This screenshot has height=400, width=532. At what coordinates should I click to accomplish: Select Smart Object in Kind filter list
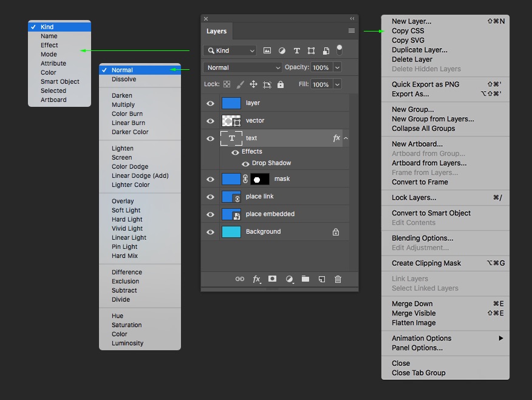click(60, 81)
